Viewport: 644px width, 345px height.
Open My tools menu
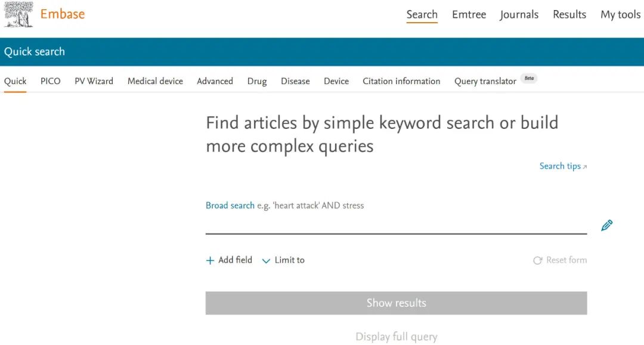point(620,14)
